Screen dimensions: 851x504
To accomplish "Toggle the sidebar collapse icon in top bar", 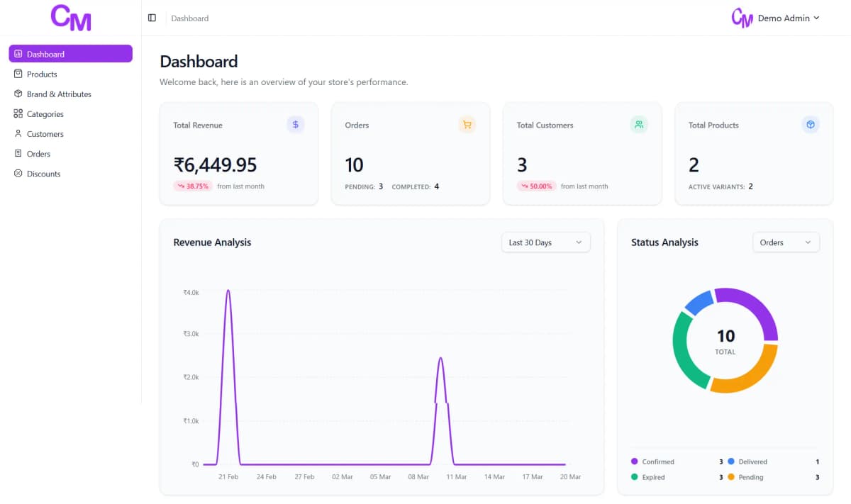I will (x=152, y=18).
